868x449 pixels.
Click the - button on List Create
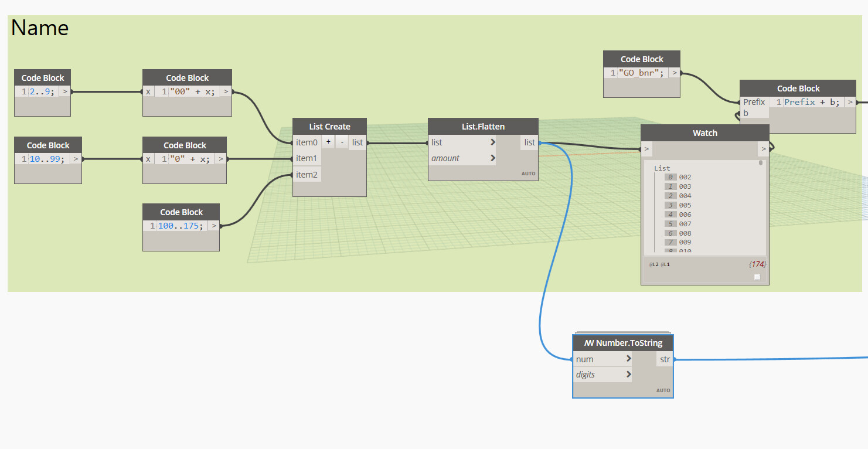(342, 142)
